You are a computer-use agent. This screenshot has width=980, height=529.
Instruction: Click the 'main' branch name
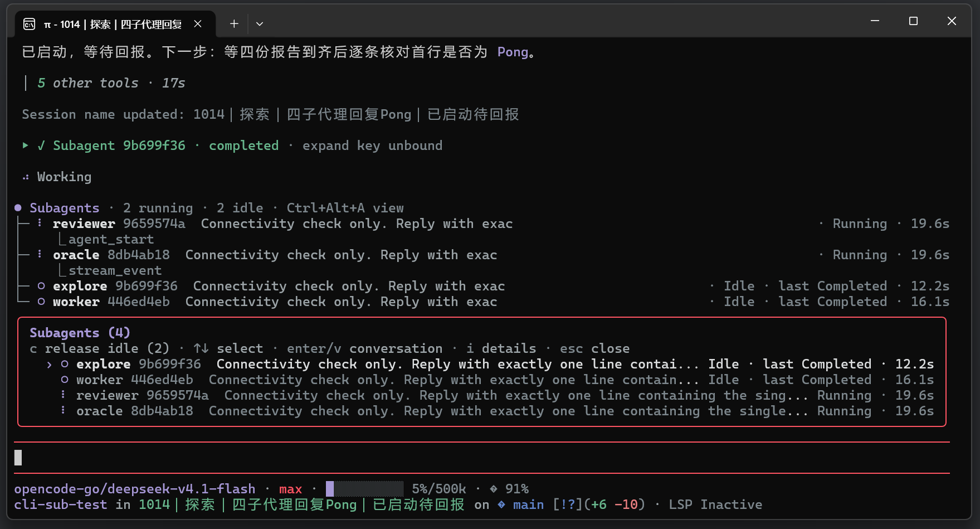click(528, 504)
